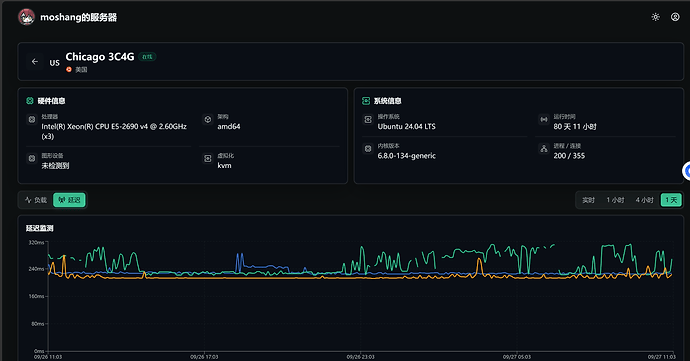Click the hardware info section icon

(x=30, y=101)
